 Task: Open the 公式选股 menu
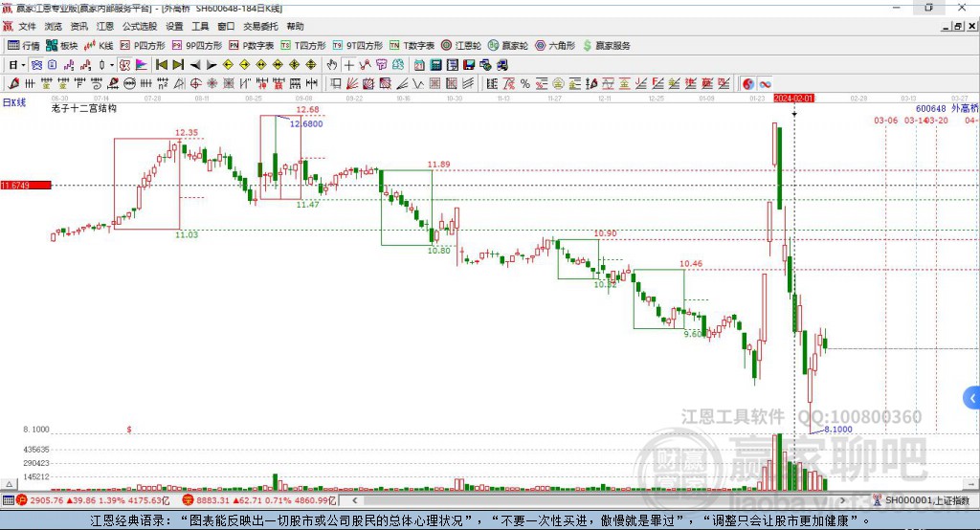pyautogui.click(x=140, y=26)
